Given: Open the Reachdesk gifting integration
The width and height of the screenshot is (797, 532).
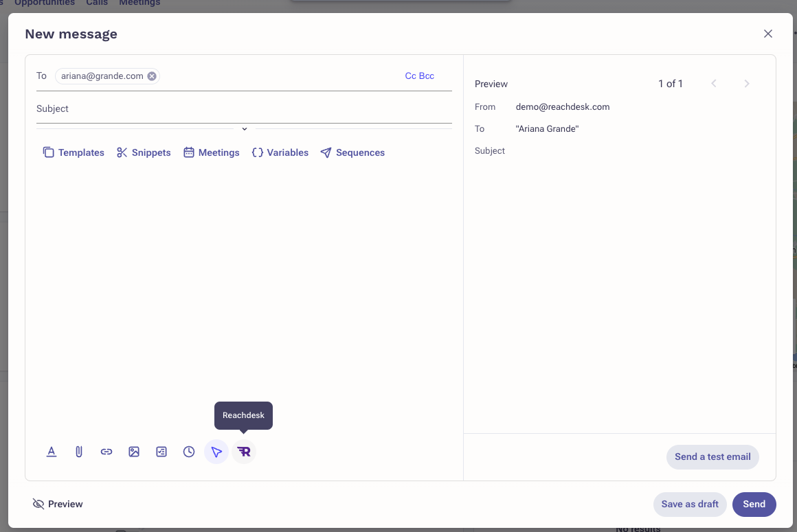Looking at the screenshot, I should (x=244, y=452).
